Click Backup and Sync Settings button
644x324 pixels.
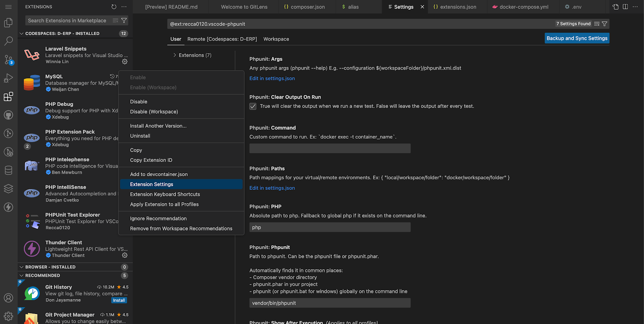pos(577,38)
